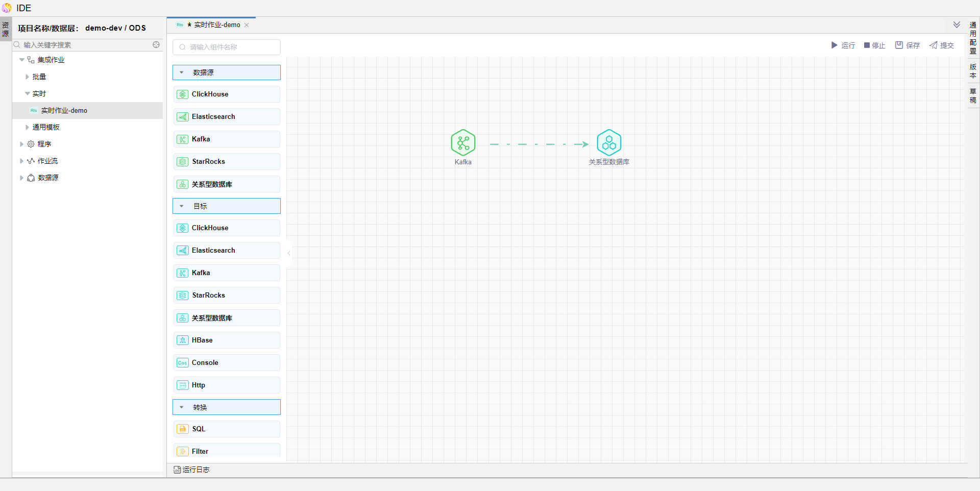Screen dimensions: 980x491
Task: Save the job with 保存 button
Action: pyautogui.click(x=907, y=45)
